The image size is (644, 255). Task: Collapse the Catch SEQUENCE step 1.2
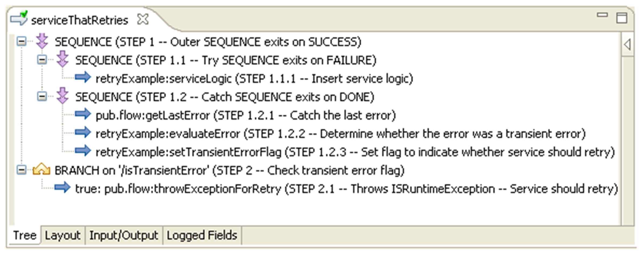point(42,96)
